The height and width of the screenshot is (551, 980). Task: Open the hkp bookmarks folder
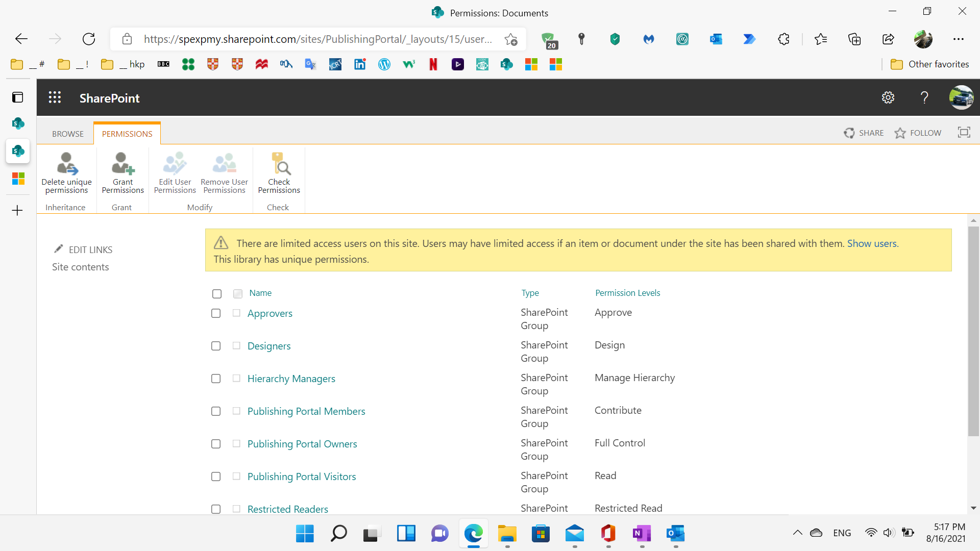coord(122,64)
